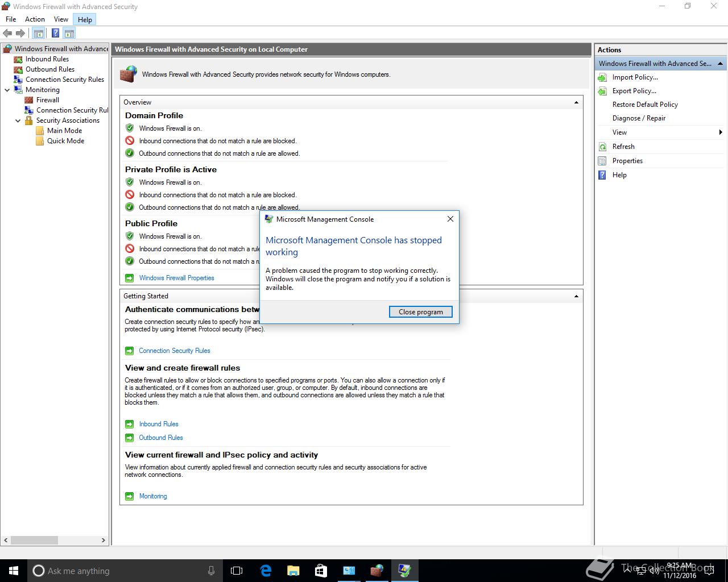Click the Cortana microphone icon
Viewport: 728px width, 582px height.
(x=211, y=571)
